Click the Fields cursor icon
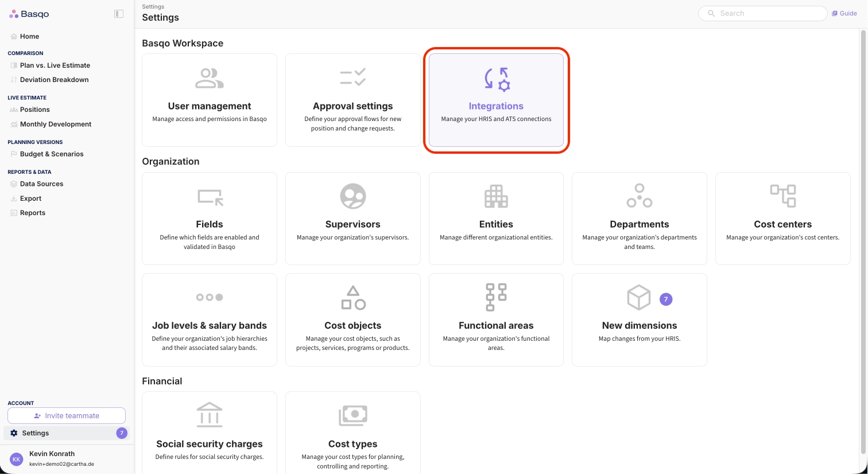Image resolution: width=868 pixels, height=475 pixels. tap(210, 197)
